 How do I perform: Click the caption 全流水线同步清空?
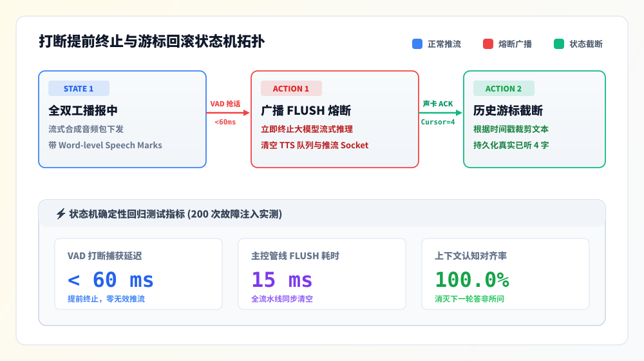point(282,299)
